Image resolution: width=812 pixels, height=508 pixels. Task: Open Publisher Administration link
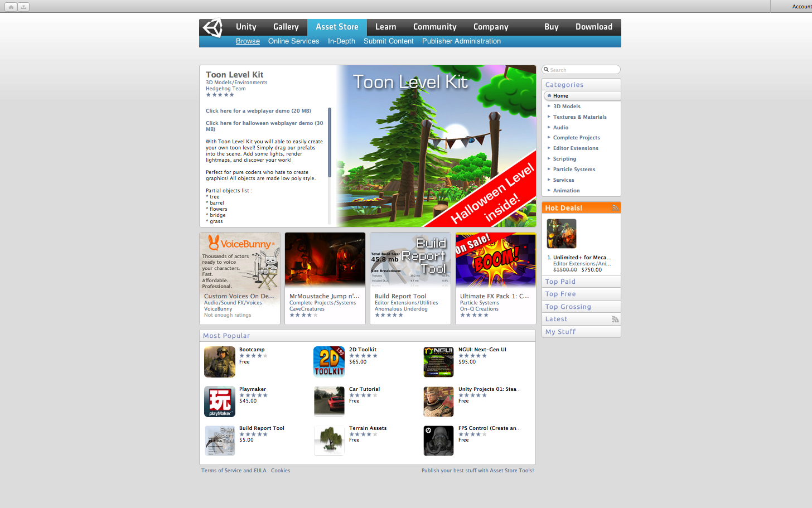(x=461, y=41)
